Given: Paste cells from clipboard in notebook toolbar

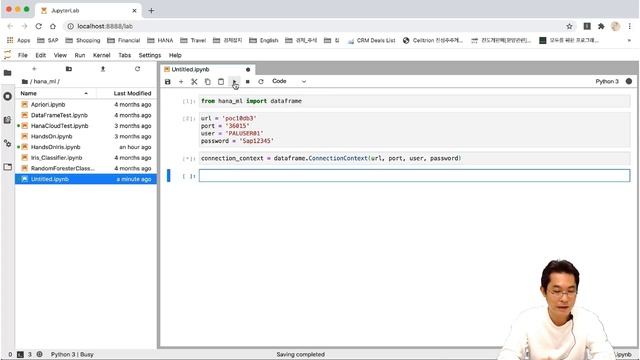Looking at the screenshot, I should [221, 82].
